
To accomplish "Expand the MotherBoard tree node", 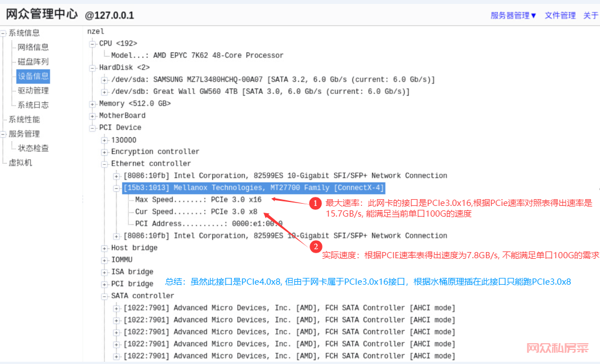I will coord(93,116).
